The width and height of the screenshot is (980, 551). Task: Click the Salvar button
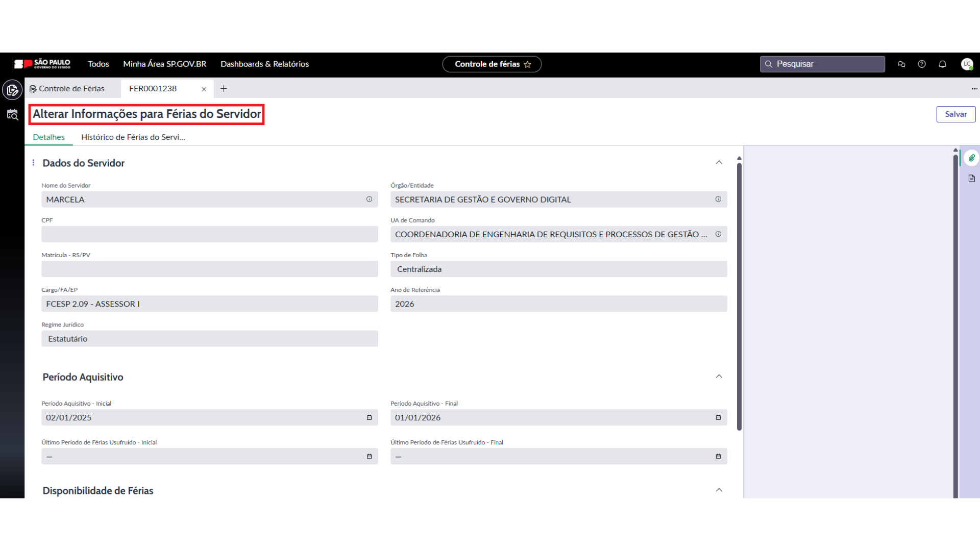pyautogui.click(x=955, y=114)
